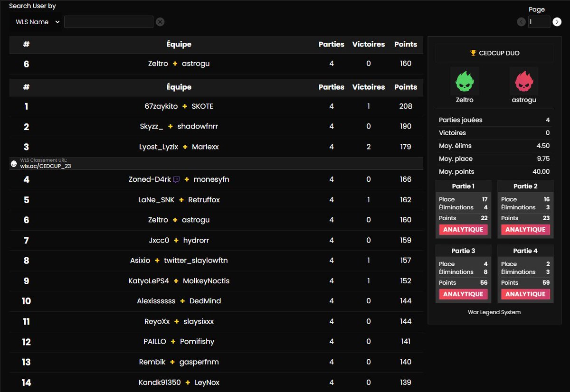This screenshot has width=570, height=392.
Task: Select the Rembik + gasperfnm team row
Action: (x=216, y=362)
